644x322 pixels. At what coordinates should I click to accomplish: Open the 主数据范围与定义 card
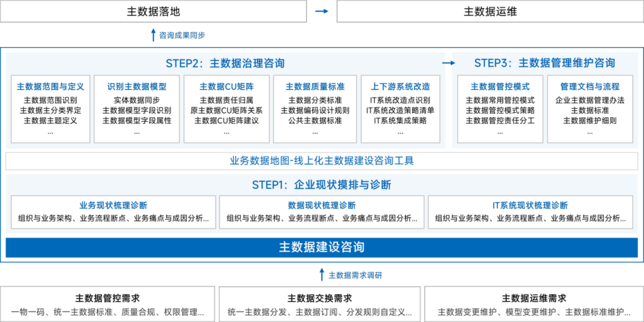point(50,109)
